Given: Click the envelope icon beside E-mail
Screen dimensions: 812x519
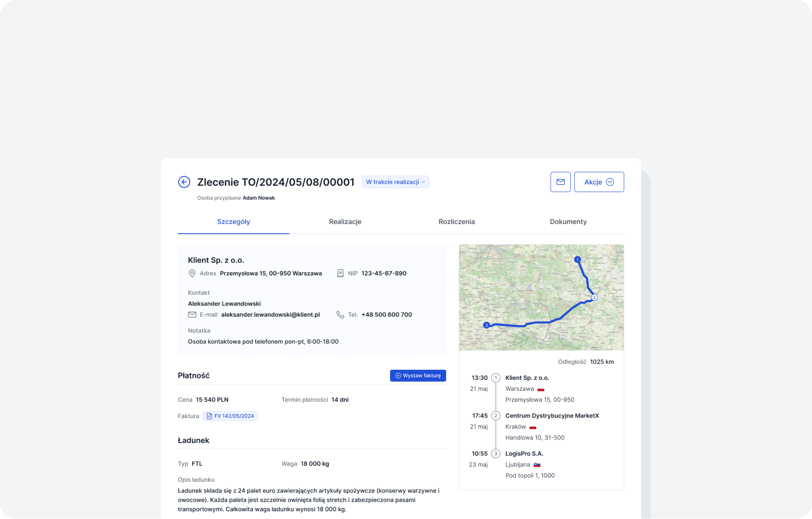Looking at the screenshot, I should pos(192,315).
